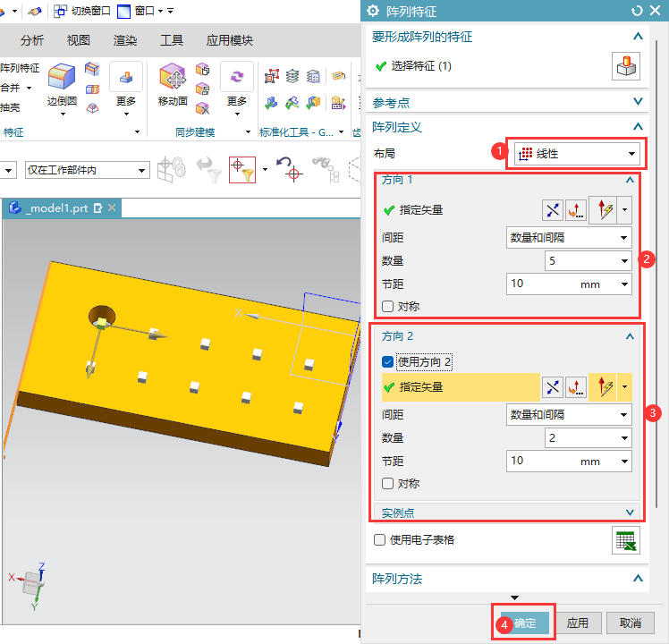Open the 布局 线性 layout dropdown
This screenshot has height=644, width=669.
click(x=577, y=154)
